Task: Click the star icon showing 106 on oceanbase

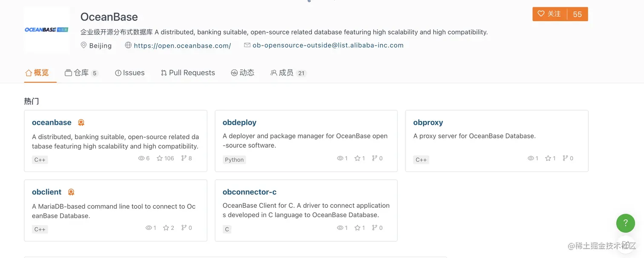Action: (160, 158)
